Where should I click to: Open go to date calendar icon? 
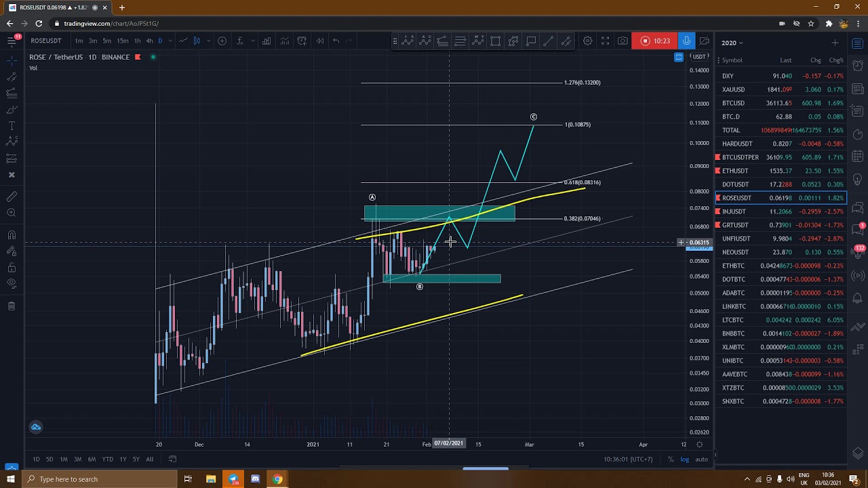[172, 460]
